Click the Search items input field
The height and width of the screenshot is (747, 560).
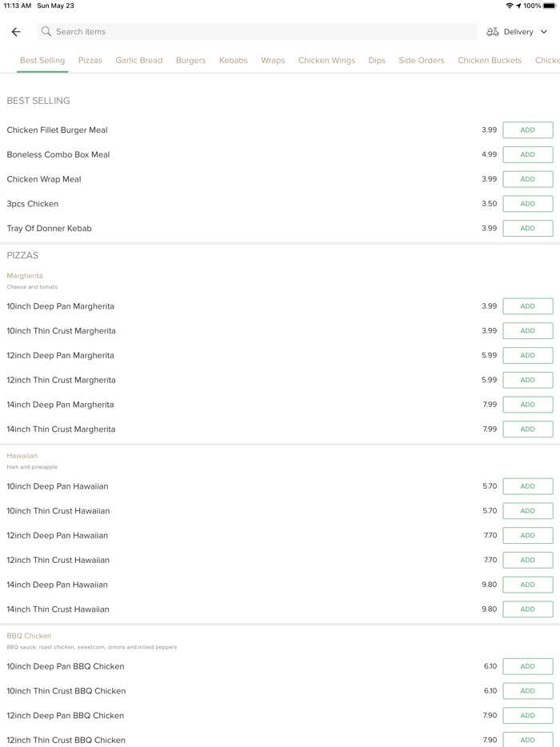[x=256, y=32]
